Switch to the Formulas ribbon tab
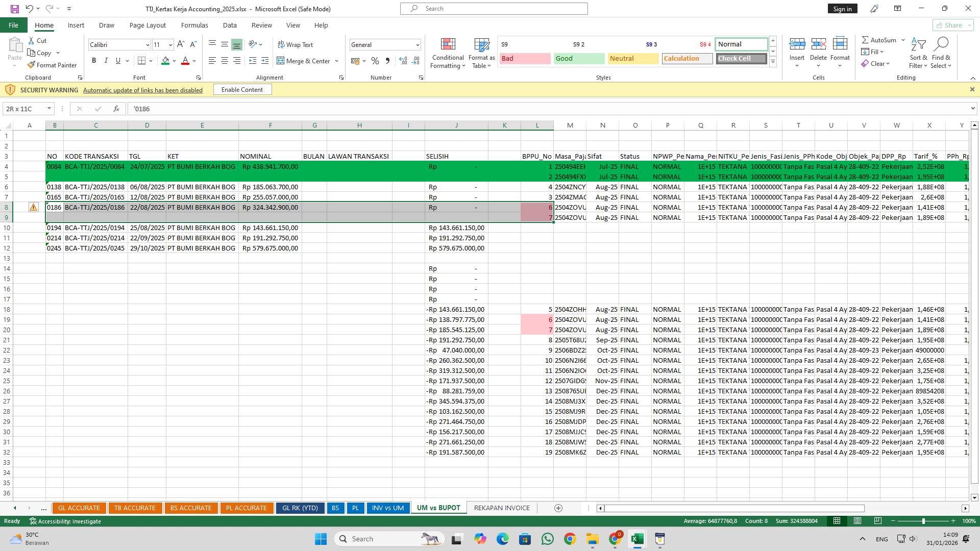The height and width of the screenshot is (551, 980). coord(194,25)
